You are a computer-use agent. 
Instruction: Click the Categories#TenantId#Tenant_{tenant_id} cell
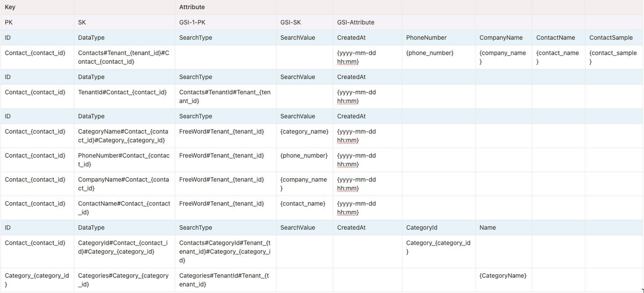pyautogui.click(x=225, y=280)
